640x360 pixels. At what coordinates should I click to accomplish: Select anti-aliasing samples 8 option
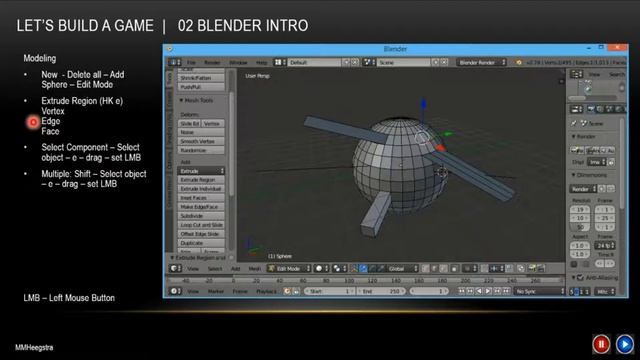(x=577, y=291)
